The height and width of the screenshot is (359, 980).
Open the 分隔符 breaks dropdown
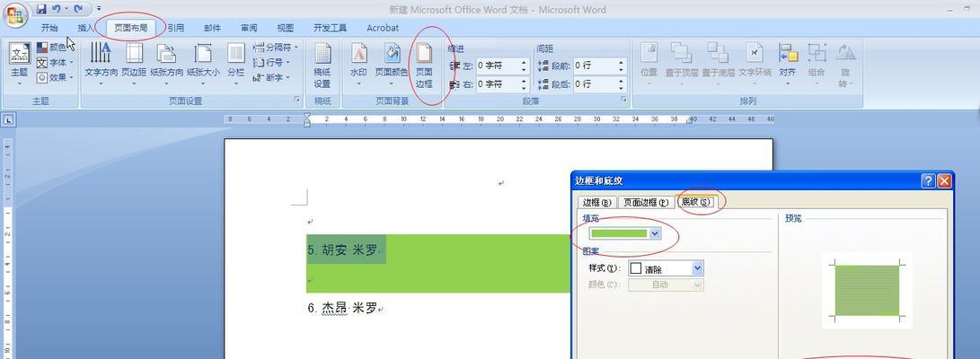(x=276, y=48)
